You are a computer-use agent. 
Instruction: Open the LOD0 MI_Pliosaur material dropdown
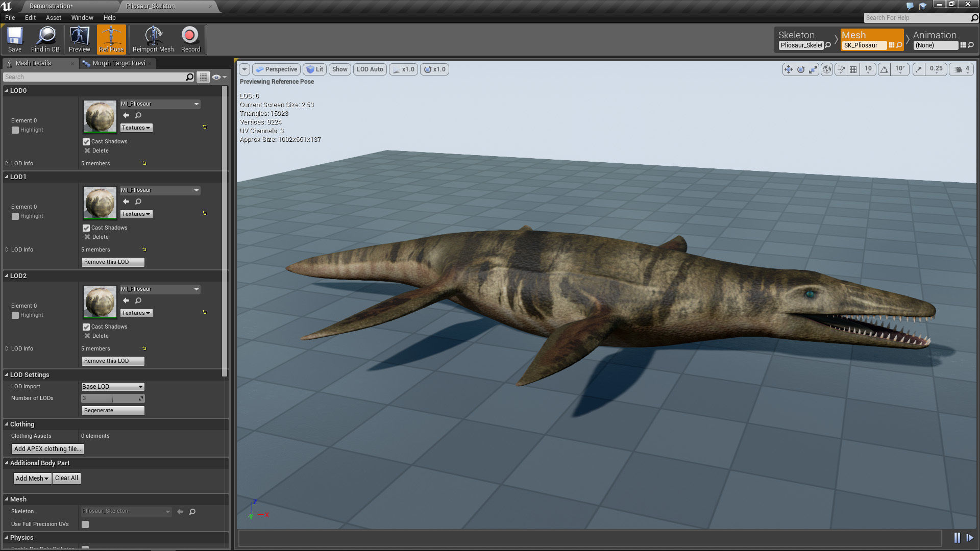tap(160, 104)
